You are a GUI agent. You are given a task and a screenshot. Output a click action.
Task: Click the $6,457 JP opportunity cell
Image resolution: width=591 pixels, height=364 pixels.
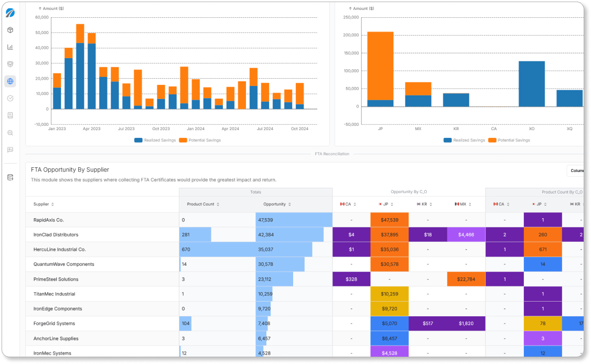(x=389, y=338)
